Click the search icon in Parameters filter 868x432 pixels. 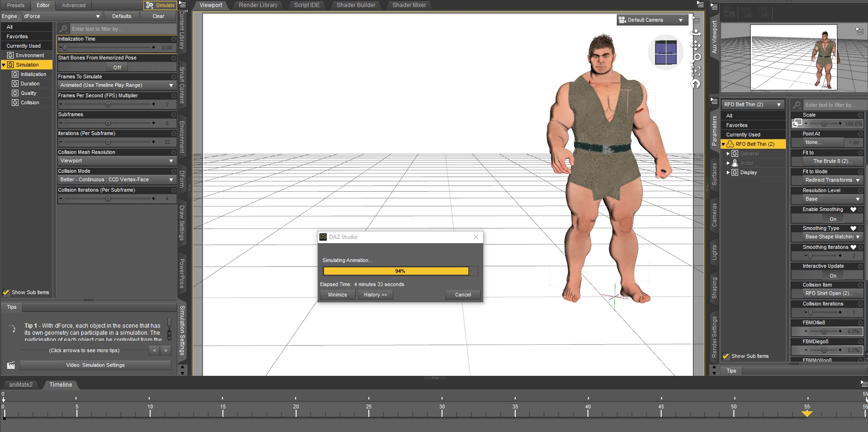pos(797,105)
